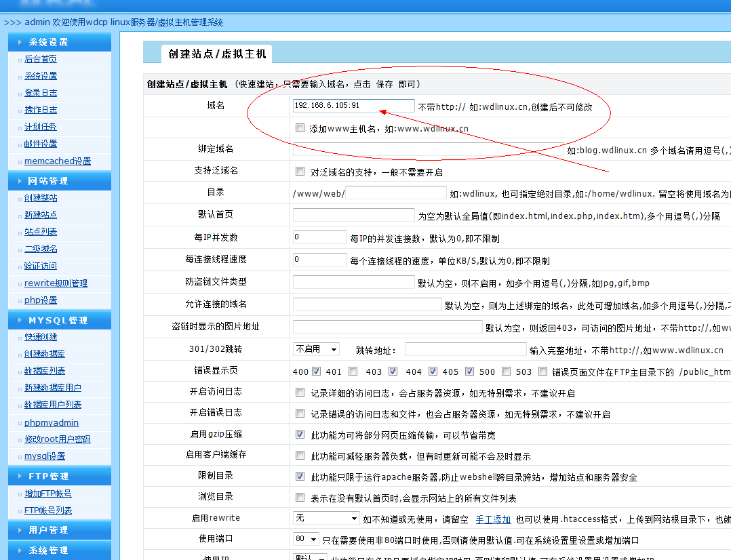Open mysql设置 link
The image size is (731, 560).
pyautogui.click(x=45, y=456)
